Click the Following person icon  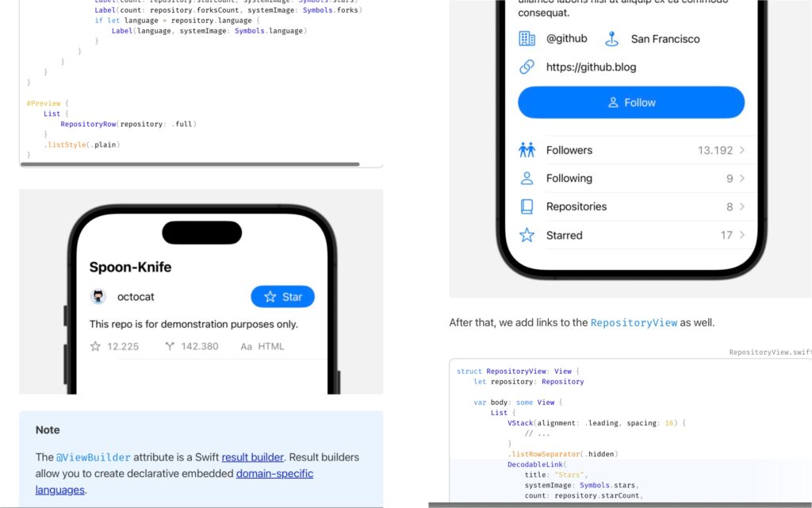tap(527, 179)
